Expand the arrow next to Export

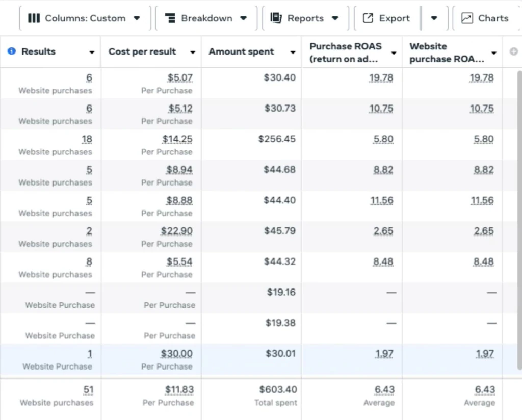[x=434, y=18]
